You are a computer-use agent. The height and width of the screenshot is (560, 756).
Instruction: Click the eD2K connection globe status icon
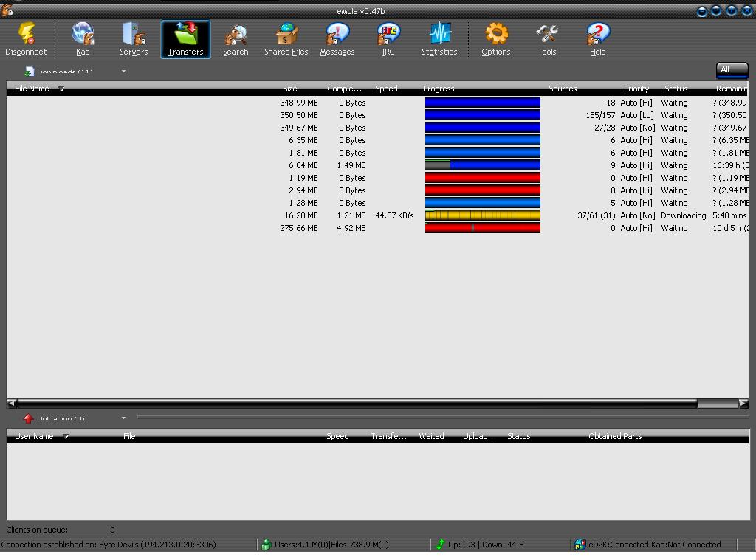tap(580, 545)
